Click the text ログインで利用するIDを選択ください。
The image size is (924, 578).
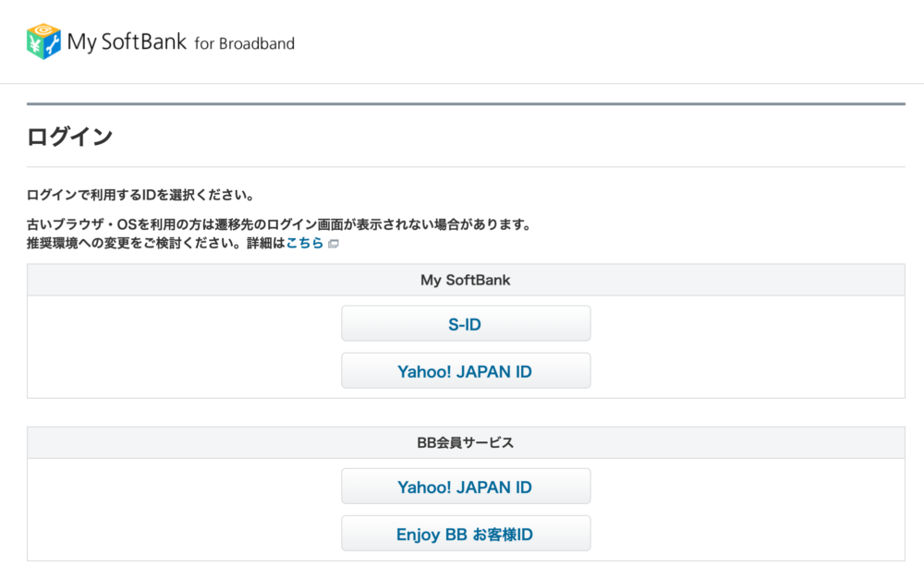(140, 195)
